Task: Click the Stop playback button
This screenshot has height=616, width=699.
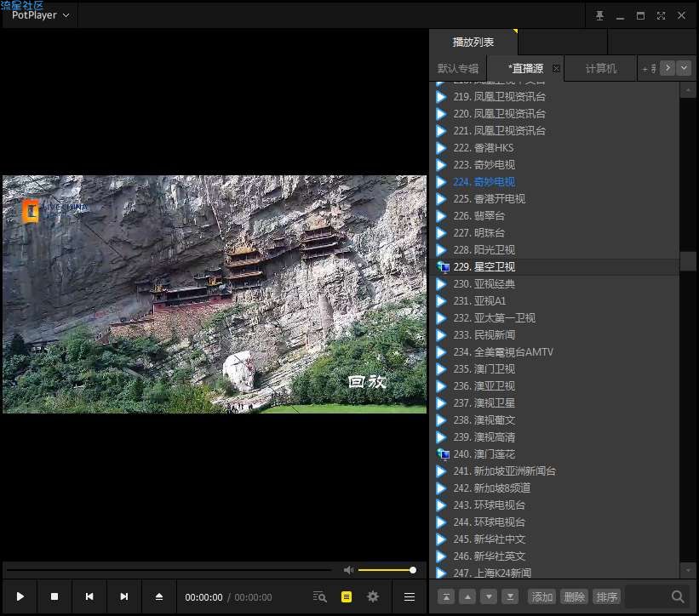Action: [x=54, y=596]
